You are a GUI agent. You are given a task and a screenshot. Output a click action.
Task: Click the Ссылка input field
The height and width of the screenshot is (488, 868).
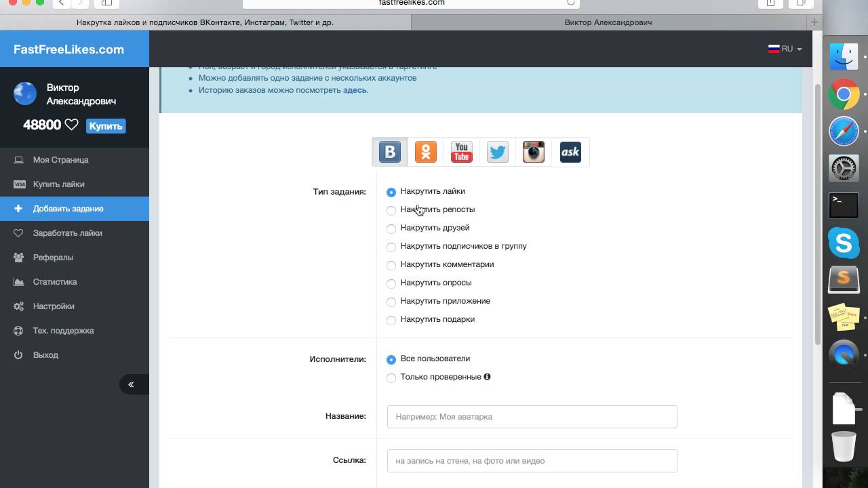coord(532,461)
